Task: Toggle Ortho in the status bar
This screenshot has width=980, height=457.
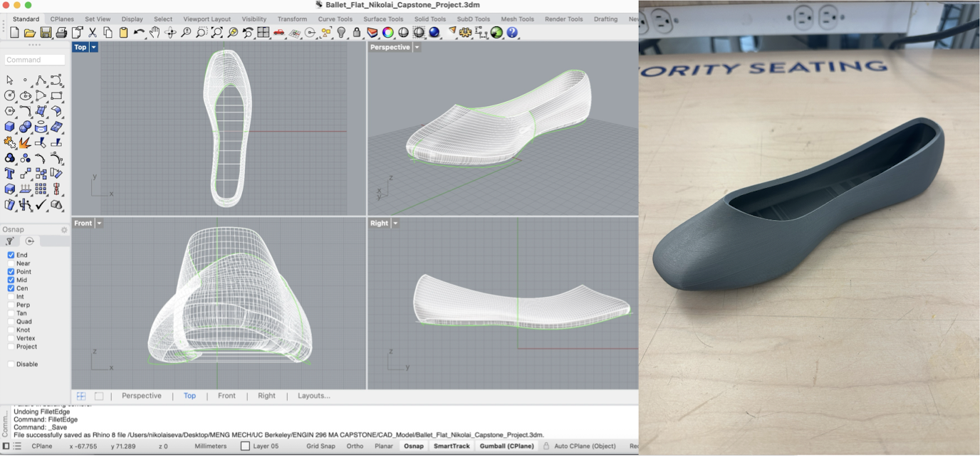Action: coord(355,446)
